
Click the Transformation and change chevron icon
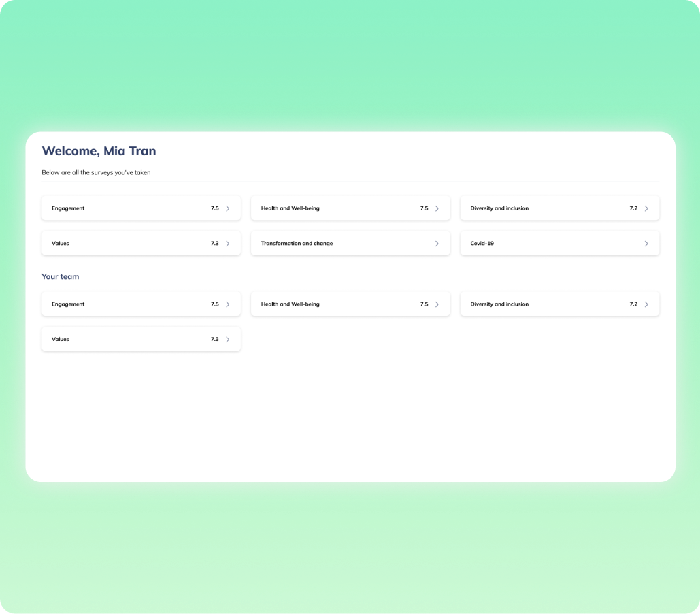tap(437, 244)
